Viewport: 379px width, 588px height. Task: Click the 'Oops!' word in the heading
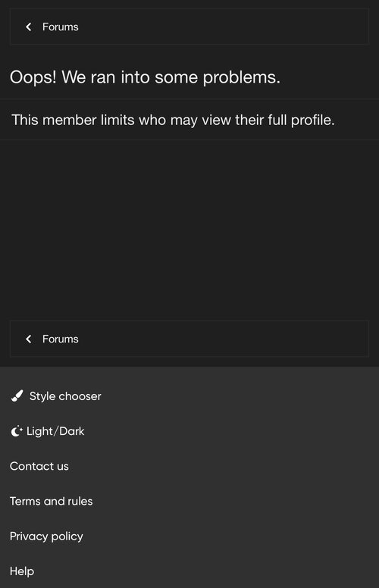point(33,77)
